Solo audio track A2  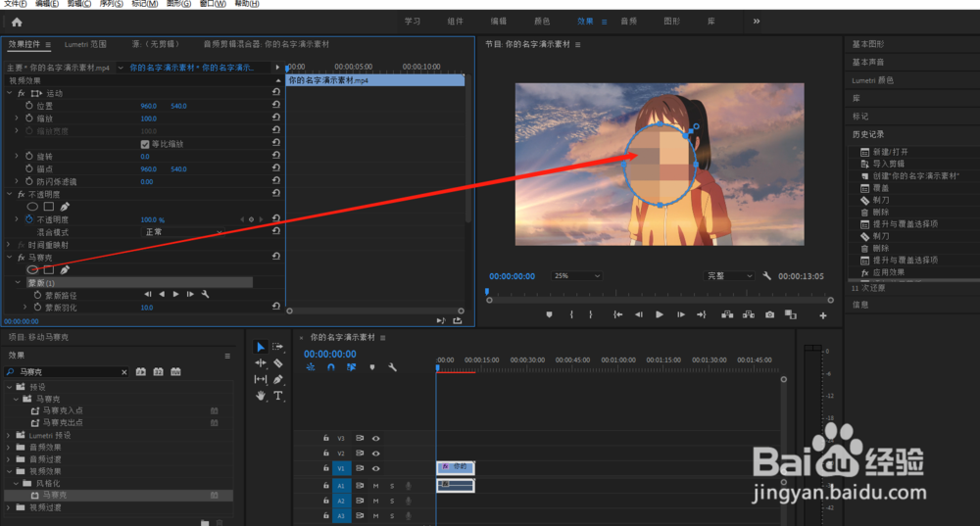[392, 501]
